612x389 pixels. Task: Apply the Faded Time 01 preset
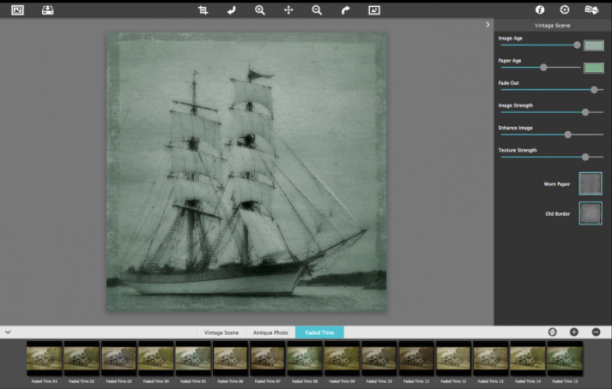coord(44,359)
